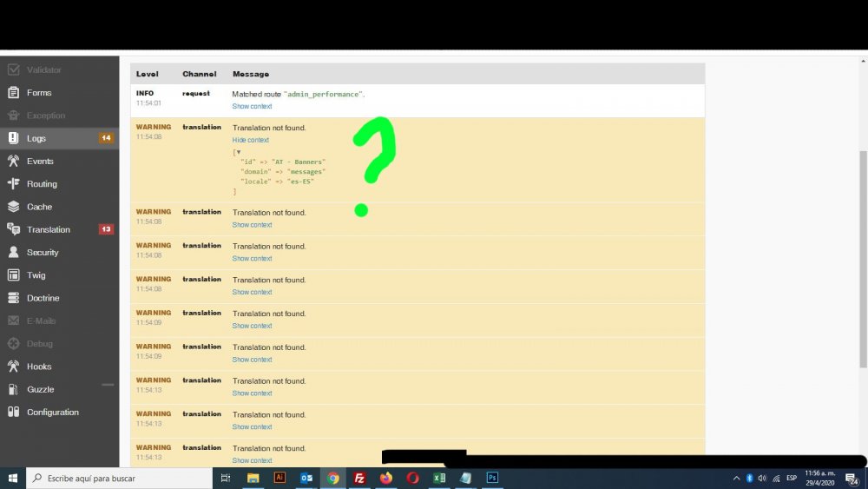
Task: Show context for third 11:54:08 warning
Action: pos(252,259)
